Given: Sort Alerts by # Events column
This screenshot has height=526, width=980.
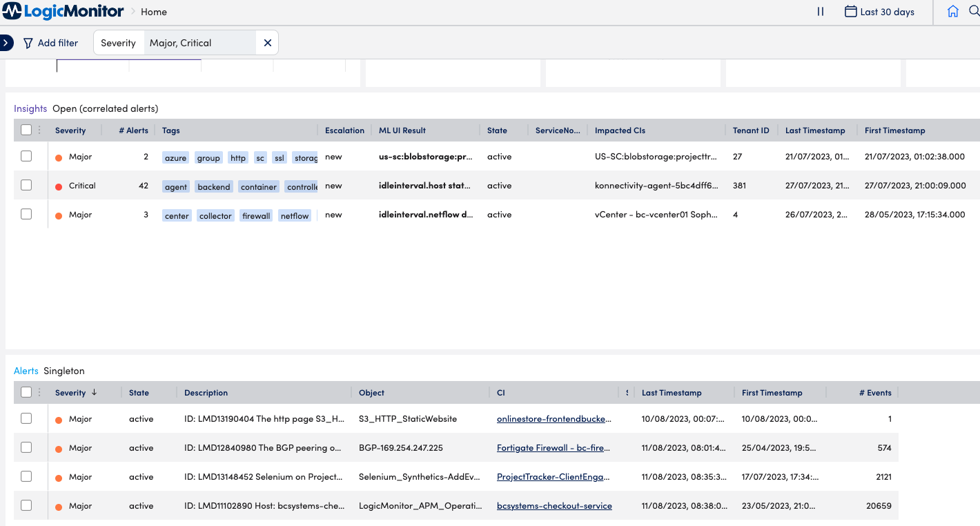Looking at the screenshot, I should tap(875, 393).
